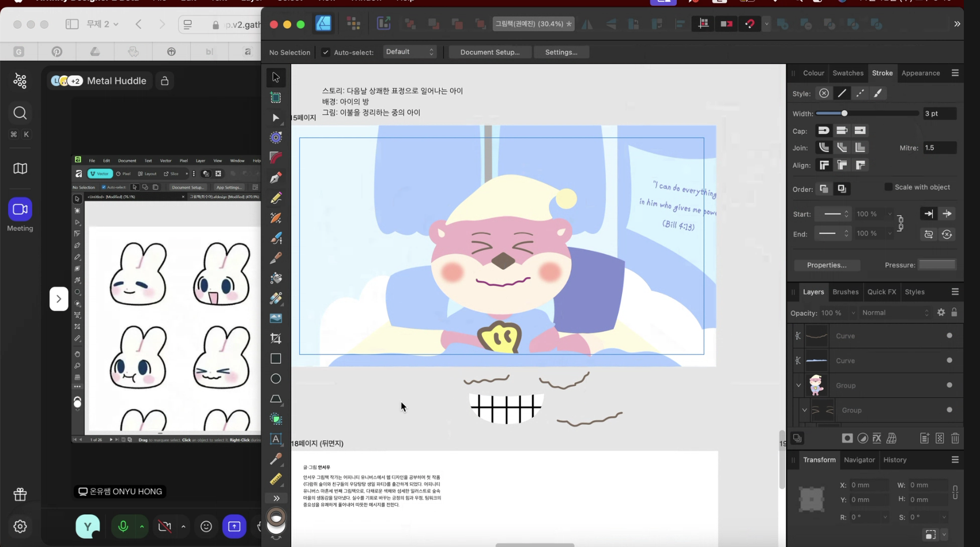Screen dimensions: 980x547
Task: Select the Rectangle shape tool
Action: (276, 359)
